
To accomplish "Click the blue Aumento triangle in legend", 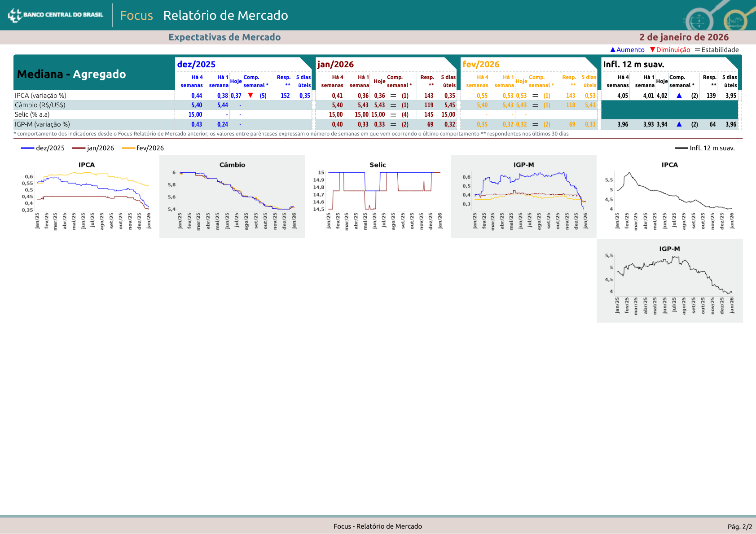I will click(x=613, y=50).
